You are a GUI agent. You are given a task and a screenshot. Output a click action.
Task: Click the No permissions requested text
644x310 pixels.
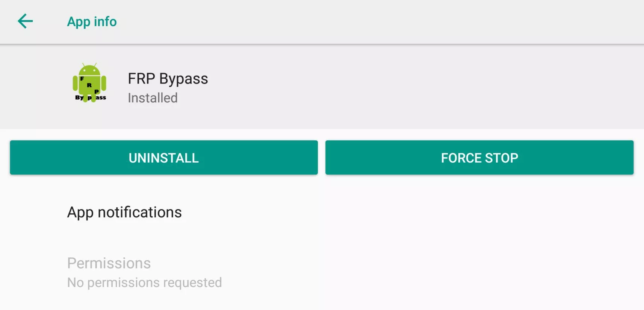pos(145,283)
